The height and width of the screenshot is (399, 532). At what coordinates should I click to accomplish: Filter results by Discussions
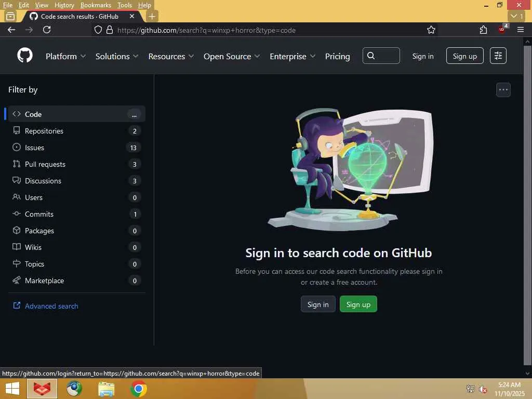tap(77, 180)
